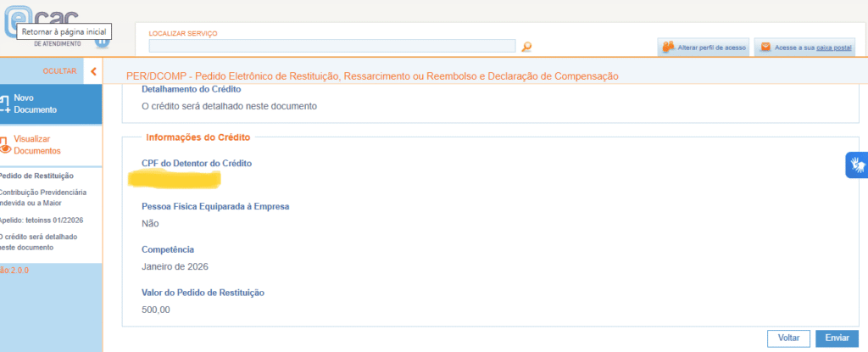Click the people icon for access profile

point(668,47)
